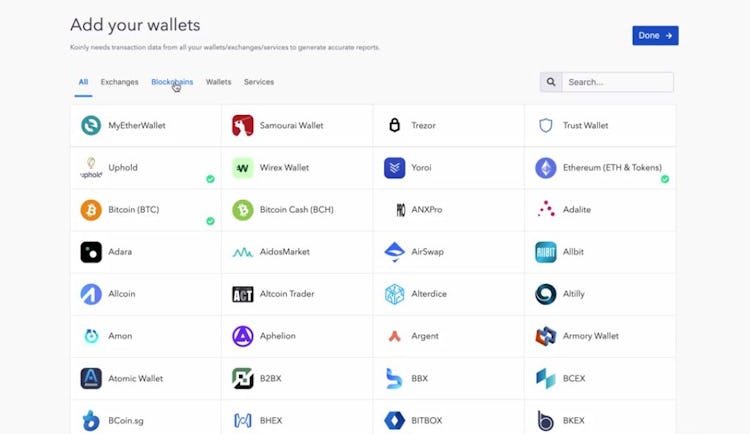Click the Ethereum green checkmark badge
The width and height of the screenshot is (750, 434).
(665, 179)
